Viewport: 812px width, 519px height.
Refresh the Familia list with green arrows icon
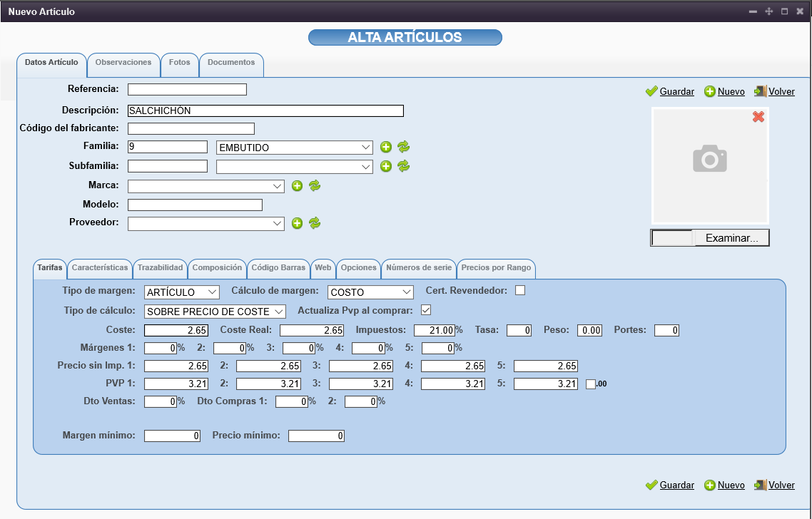[403, 147]
